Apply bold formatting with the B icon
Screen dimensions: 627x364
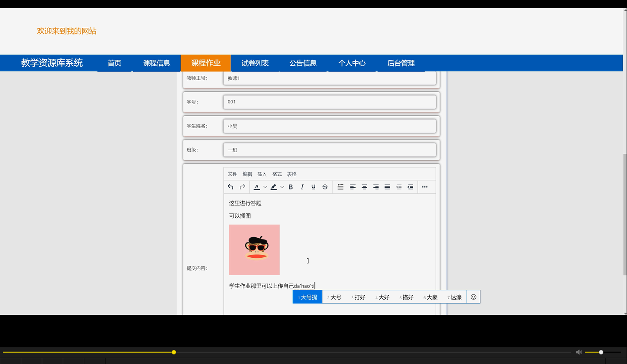290,187
